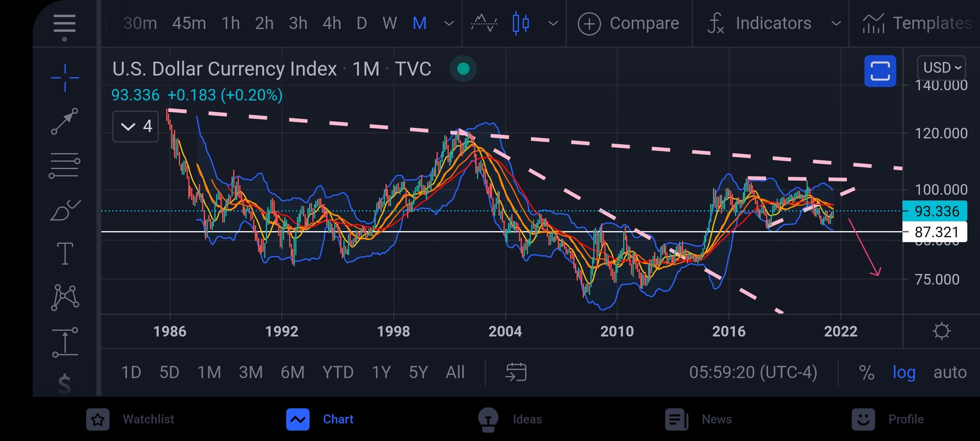Select the trend line drawing tool
The height and width of the screenshot is (441, 980).
pos(65,121)
